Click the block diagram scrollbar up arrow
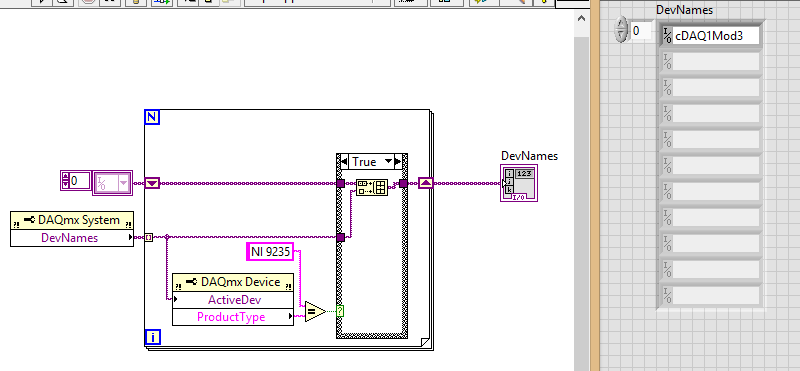800x371 pixels. 581,18
